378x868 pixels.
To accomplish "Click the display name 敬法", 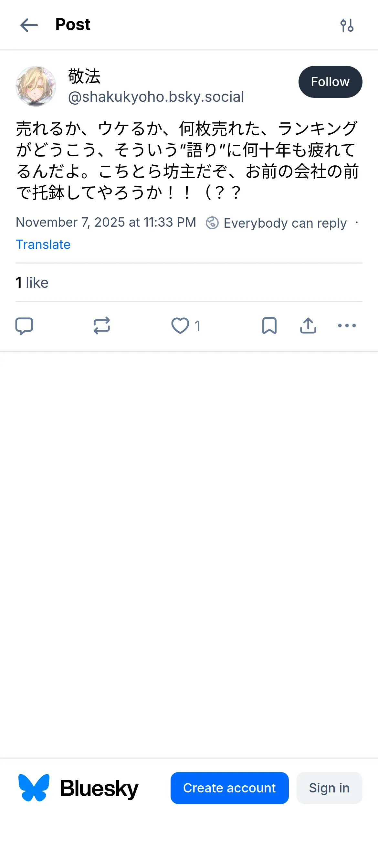I will tap(84, 76).
